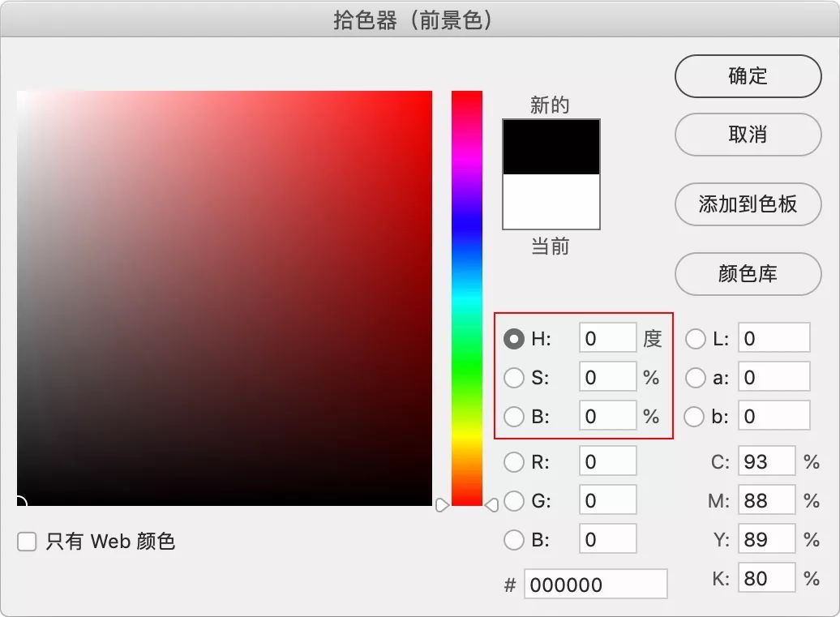Select the B (blue) channel radio button
The width and height of the screenshot is (840, 617).
515,539
